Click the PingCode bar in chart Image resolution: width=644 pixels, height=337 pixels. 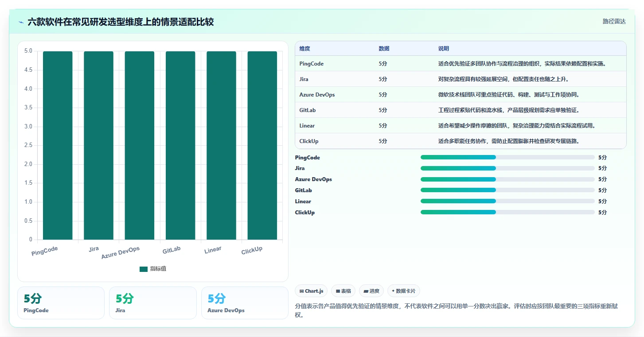click(x=58, y=145)
